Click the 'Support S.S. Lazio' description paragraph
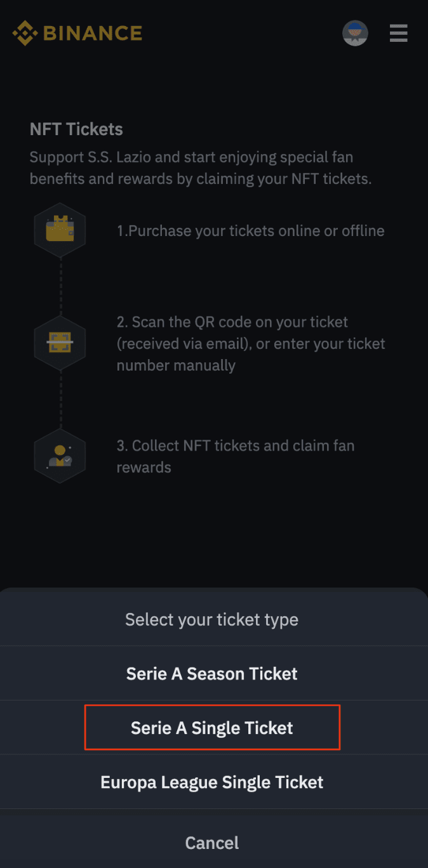This screenshot has width=428, height=868. click(x=201, y=168)
